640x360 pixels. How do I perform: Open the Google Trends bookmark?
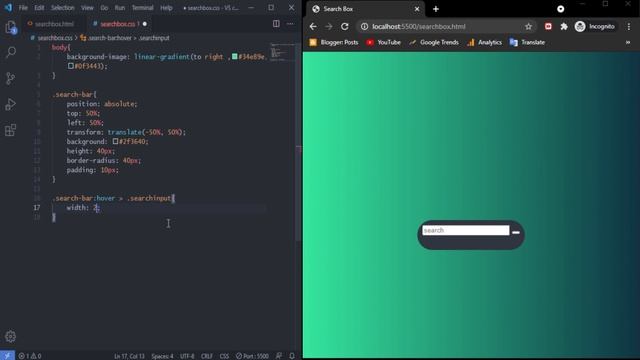pos(433,42)
